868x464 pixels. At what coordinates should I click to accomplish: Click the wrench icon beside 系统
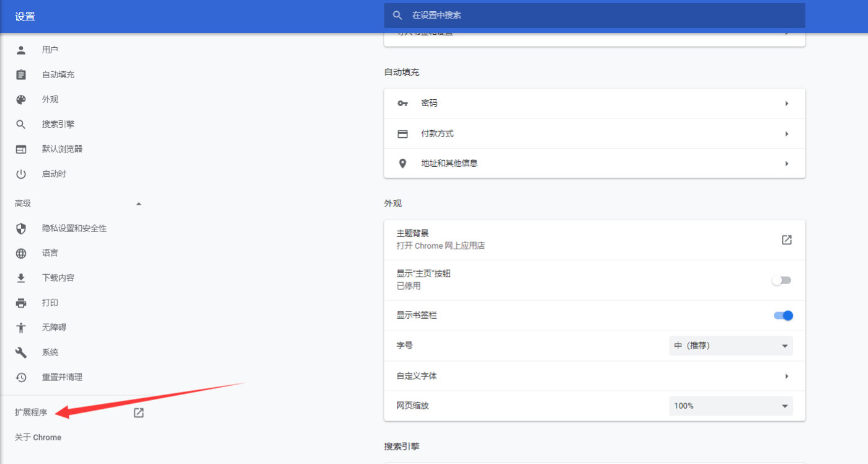click(x=21, y=352)
